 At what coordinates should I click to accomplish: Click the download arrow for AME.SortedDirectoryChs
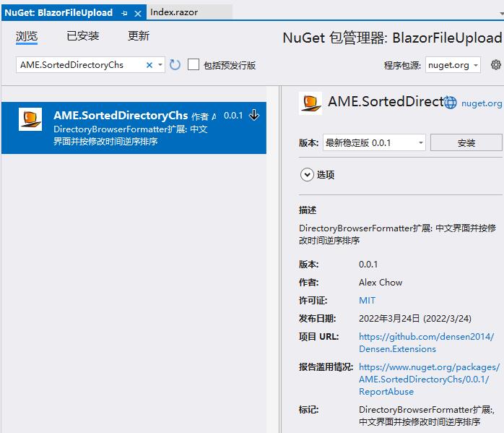254,115
